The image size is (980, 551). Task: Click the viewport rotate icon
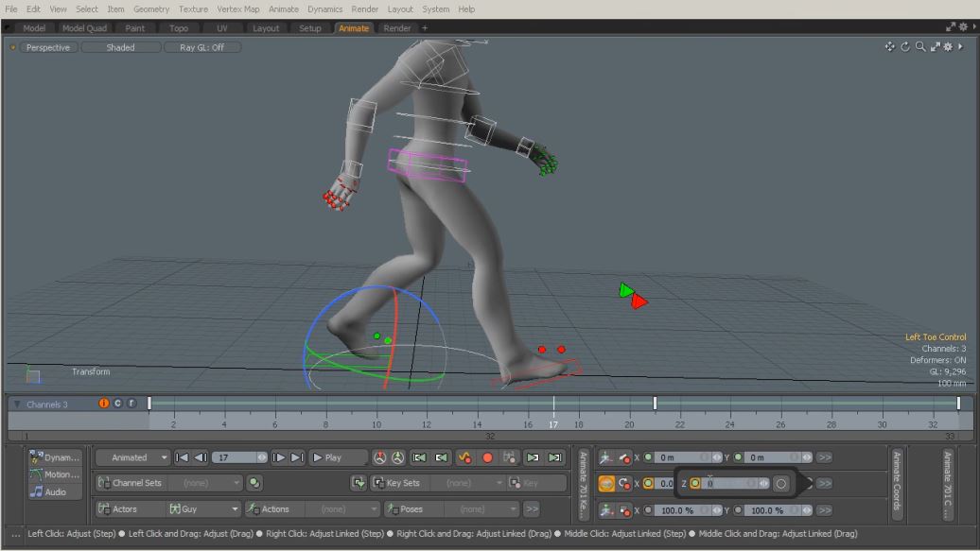click(x=905, y=47)
